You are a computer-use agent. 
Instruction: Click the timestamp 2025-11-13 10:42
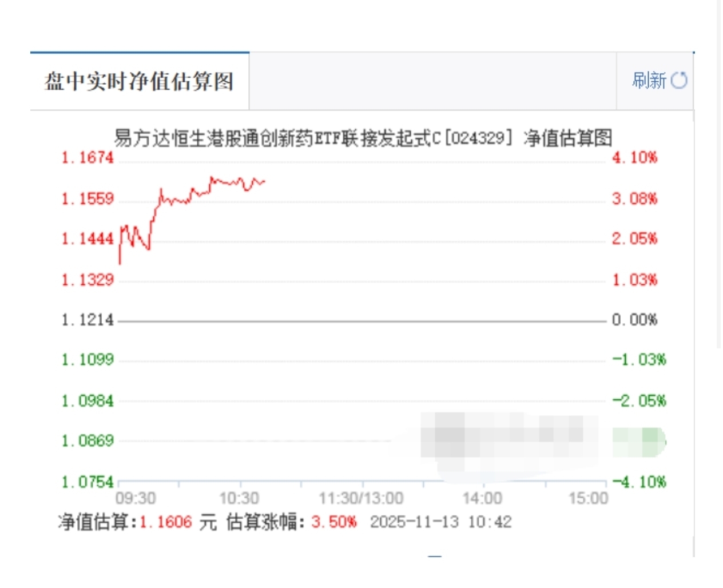pos(440,522)
